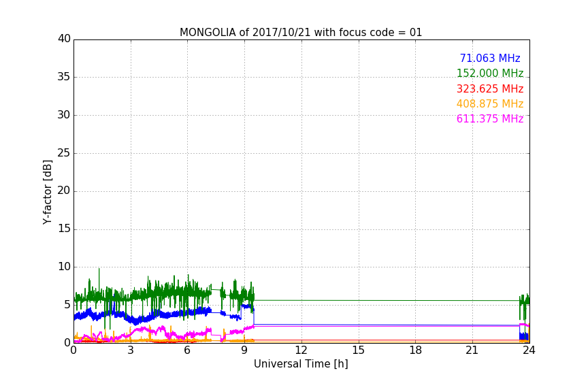
Task: Click the y-axis tick label '10'
Action: (64, 267)
